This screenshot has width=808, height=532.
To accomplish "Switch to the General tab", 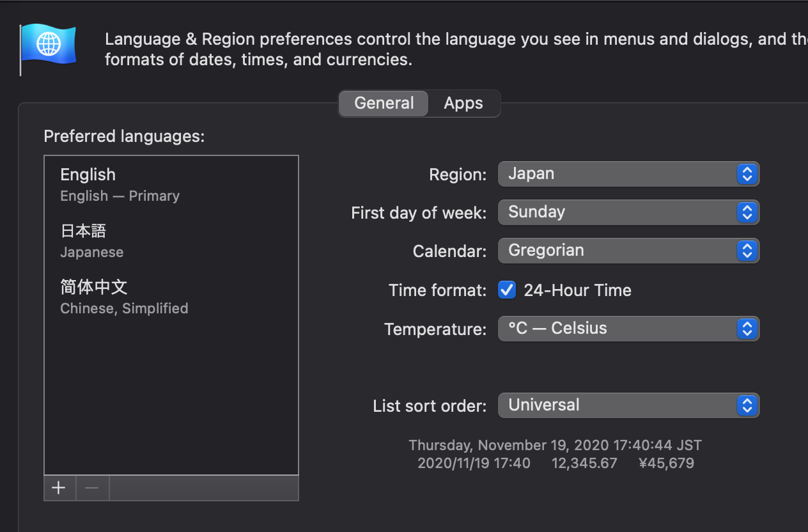I will click(384, 104).
